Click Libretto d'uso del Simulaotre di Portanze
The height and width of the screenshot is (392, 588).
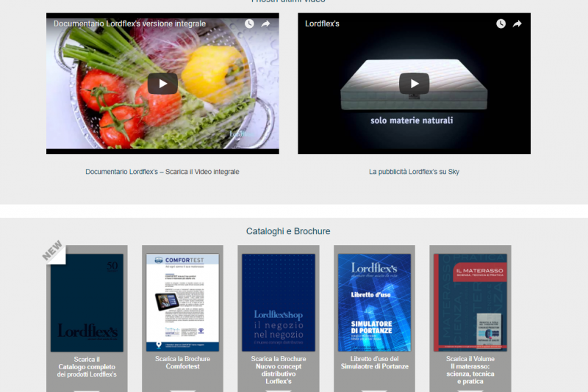pyautogui.click(x=374, y=363)
